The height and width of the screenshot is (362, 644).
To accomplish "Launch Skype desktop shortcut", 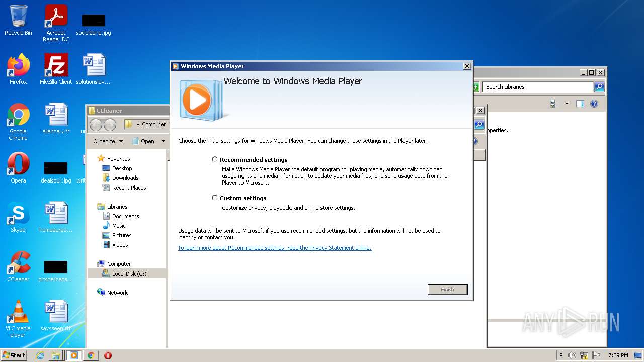I will pos(18,217).
